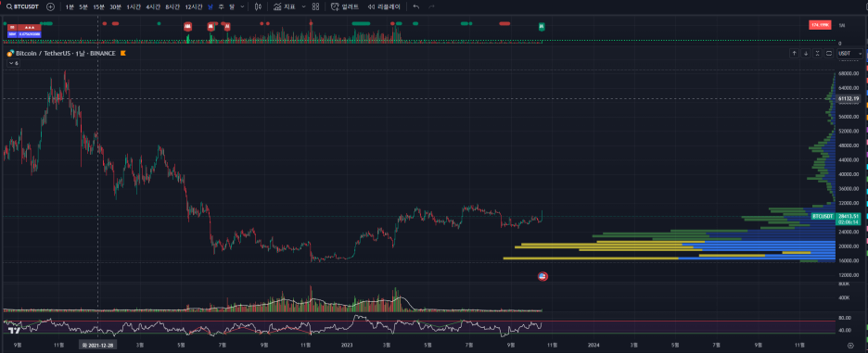Screen dimensions: 868x353
Task: Click the undo arrow icon
Action: point(416,6)
